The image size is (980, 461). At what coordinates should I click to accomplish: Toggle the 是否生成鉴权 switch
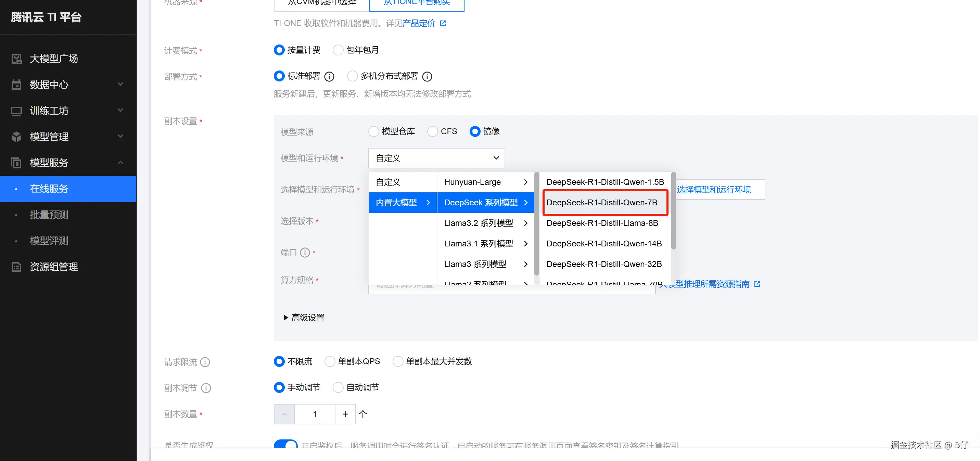[x=285, y=444]
